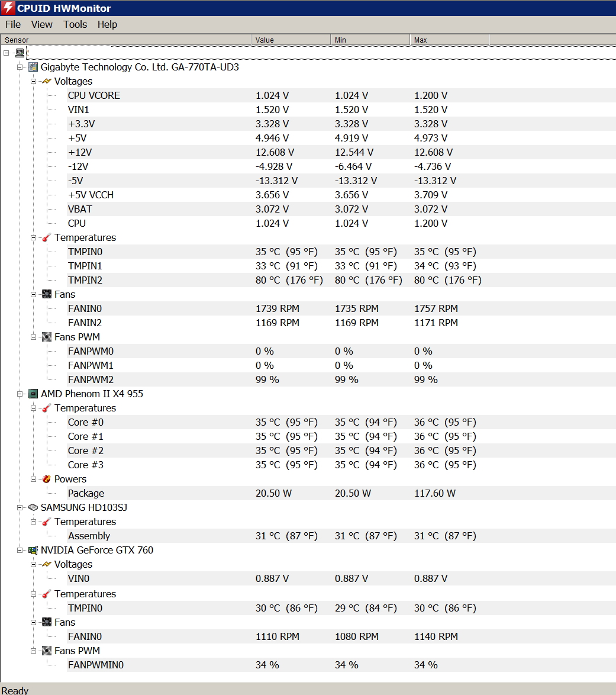The image size is (616, 695).
Task: Click the GTX 760 Temperatures thermometer icon
Action: [x=47, y=594]
